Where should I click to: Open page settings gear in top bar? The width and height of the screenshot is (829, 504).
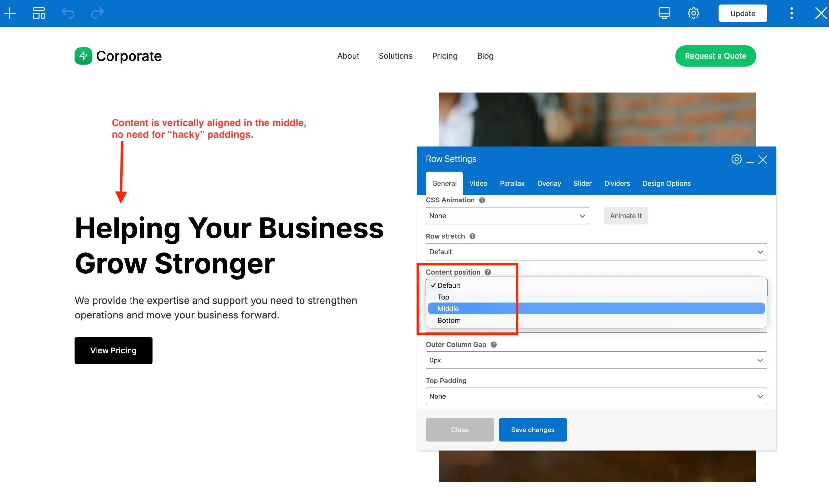[x=693, y=14]
